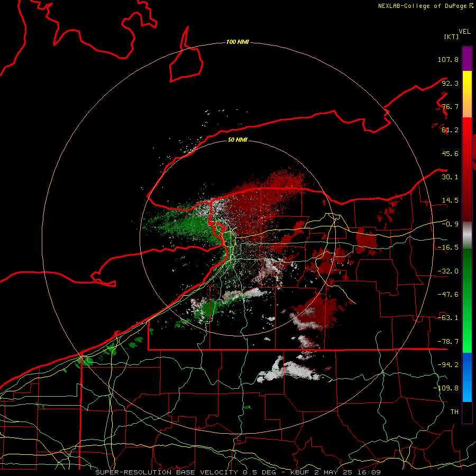
Task: Click the 100 NMI range ring label
Action: point(237,42)
